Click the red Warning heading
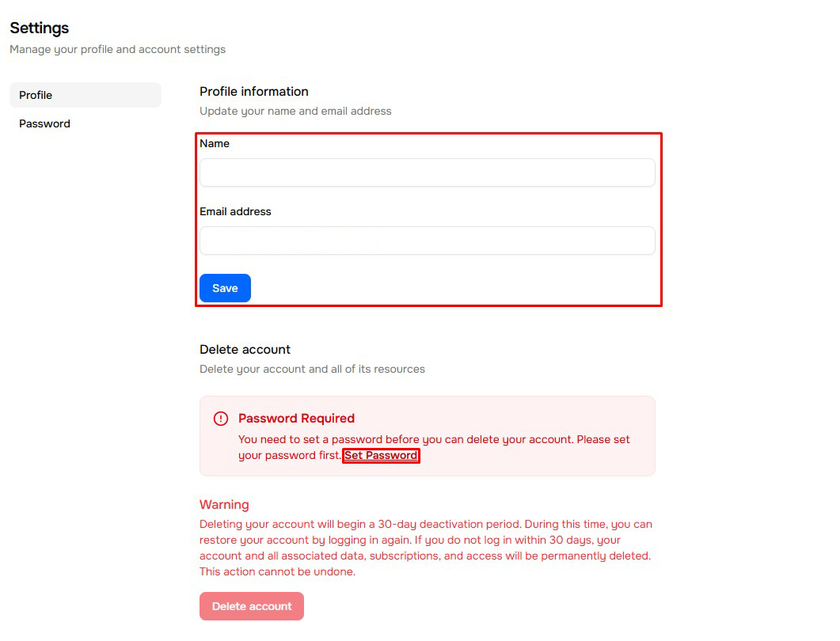 pos(224,504)
